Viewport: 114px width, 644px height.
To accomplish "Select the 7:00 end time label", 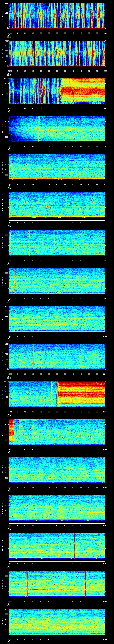I will 105,223.
